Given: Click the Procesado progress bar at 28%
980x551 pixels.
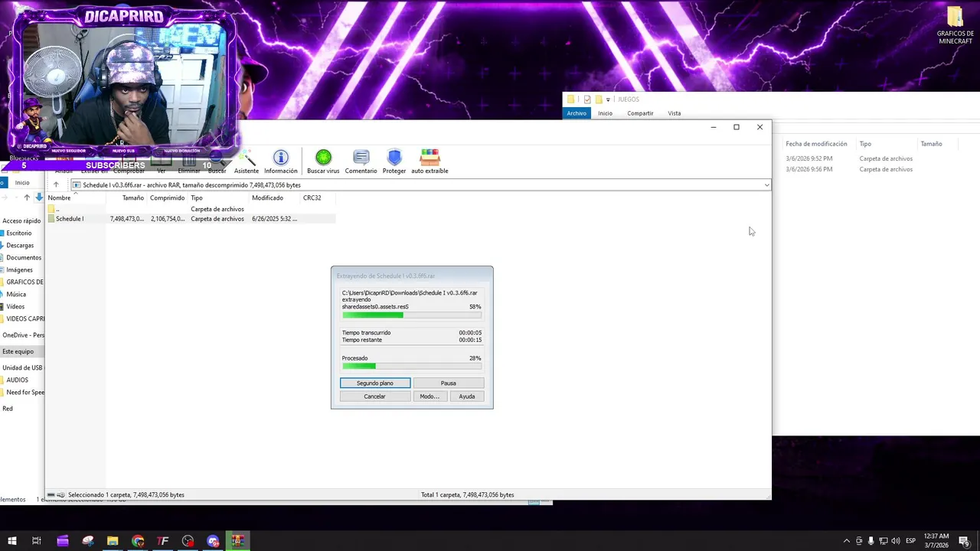Looking at the screenshot, I should (x=412, y=366).
